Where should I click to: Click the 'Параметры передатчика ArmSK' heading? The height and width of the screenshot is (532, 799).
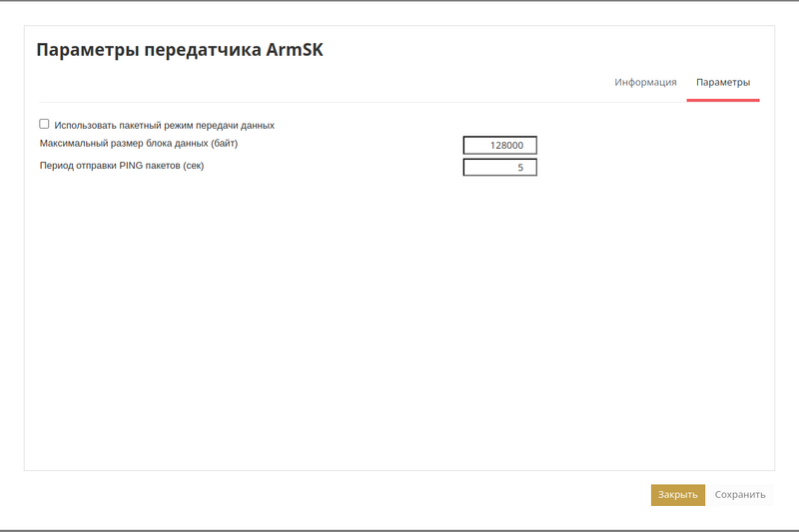point(180,51)
